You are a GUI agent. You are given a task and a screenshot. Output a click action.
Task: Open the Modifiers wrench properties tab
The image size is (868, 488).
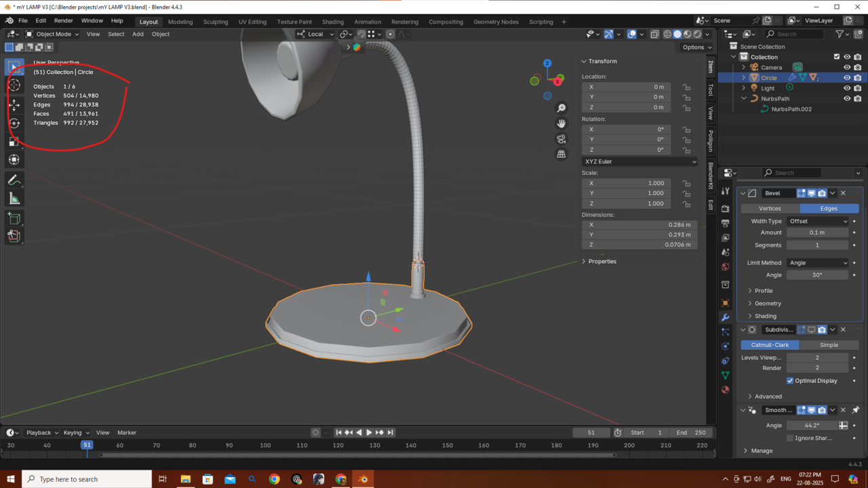click(x=725, y=317)
